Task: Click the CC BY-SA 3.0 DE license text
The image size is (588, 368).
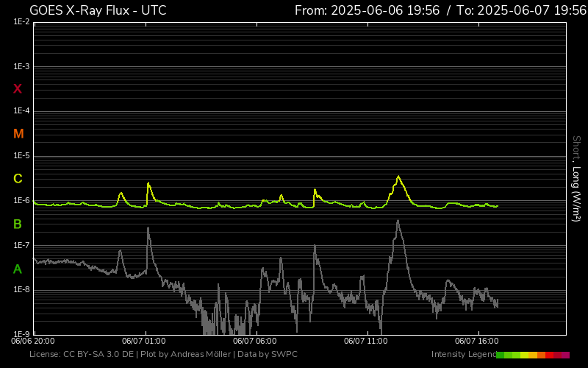Action: [98, 355]
